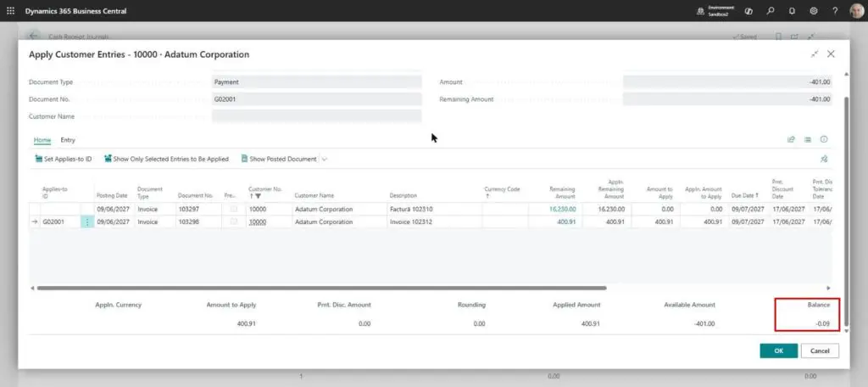Sort by Posting Date column header

point(112,196)
